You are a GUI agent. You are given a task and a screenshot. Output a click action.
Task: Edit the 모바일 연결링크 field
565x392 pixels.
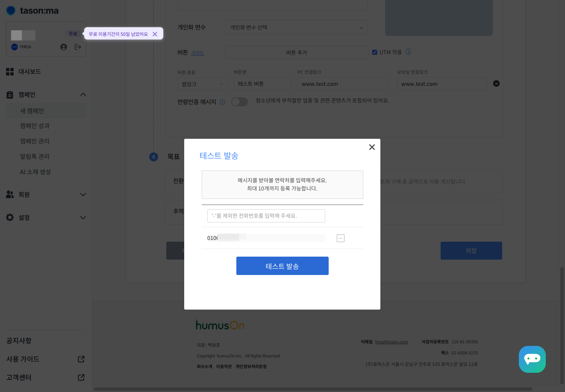click(442, 84)
